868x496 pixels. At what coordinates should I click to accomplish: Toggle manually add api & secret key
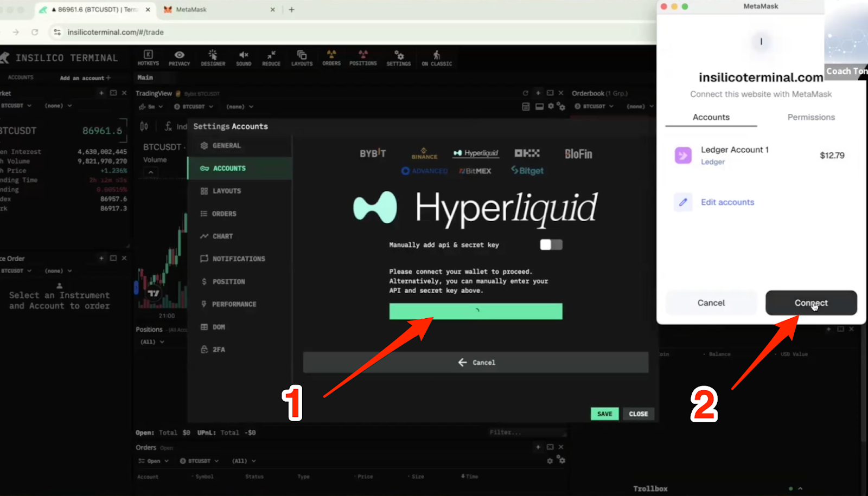pos(551,244)
